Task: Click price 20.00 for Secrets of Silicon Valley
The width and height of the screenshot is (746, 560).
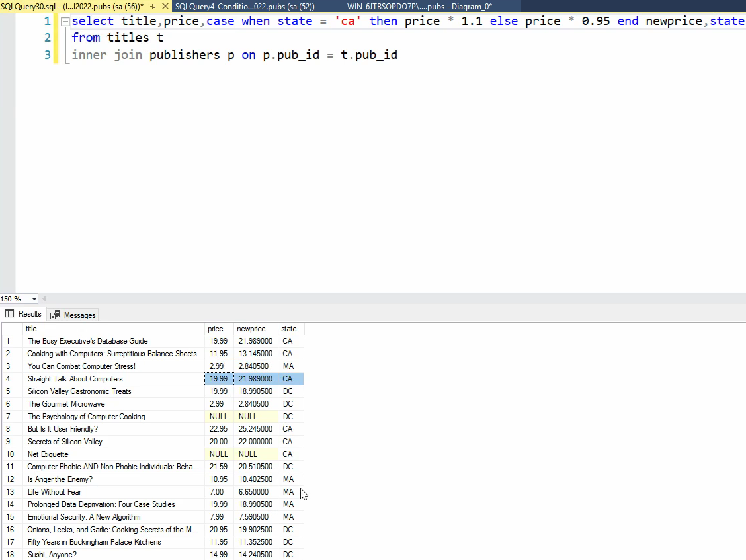Action: click(x=219, y=442)
